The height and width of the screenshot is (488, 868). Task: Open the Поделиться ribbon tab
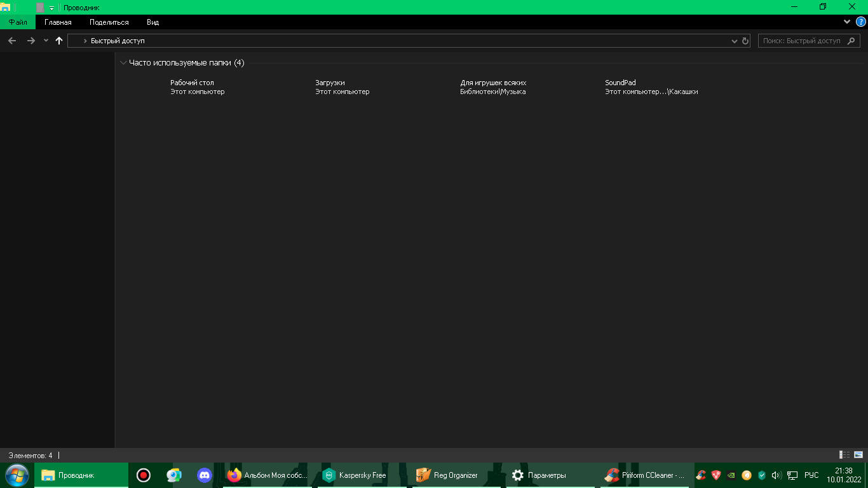tap(109, 22)
